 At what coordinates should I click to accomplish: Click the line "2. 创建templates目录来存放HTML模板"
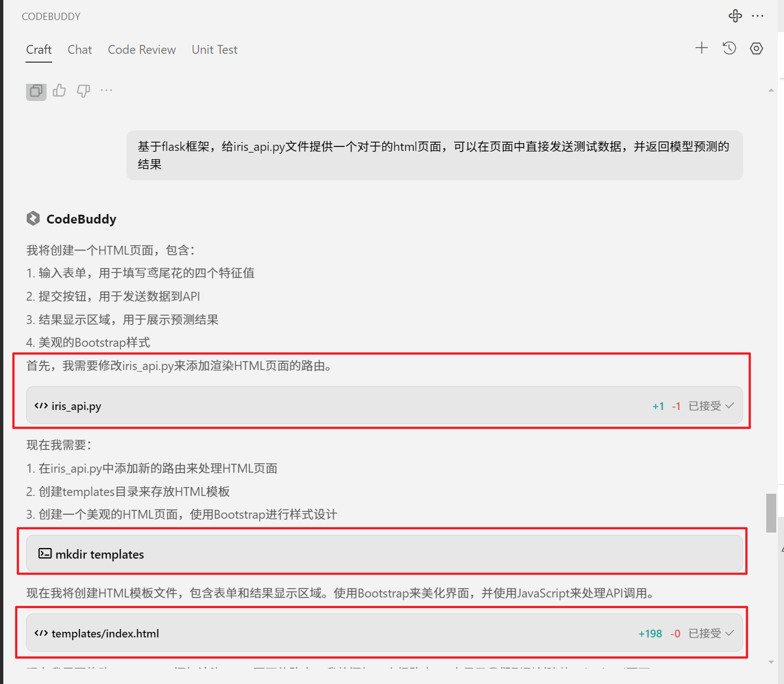[x=128, y=492]
